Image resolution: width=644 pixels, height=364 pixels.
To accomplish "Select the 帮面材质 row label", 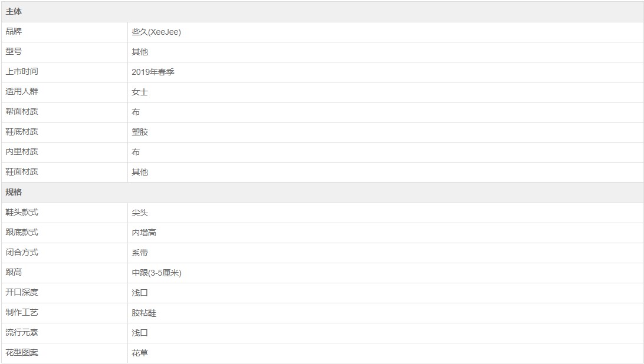I will pos(22,112).
